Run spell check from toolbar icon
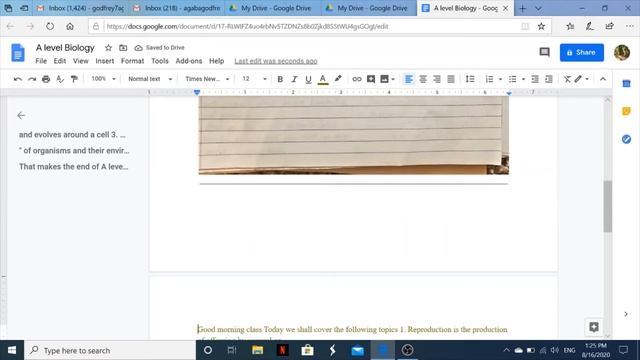 click(x=60, y=79)
